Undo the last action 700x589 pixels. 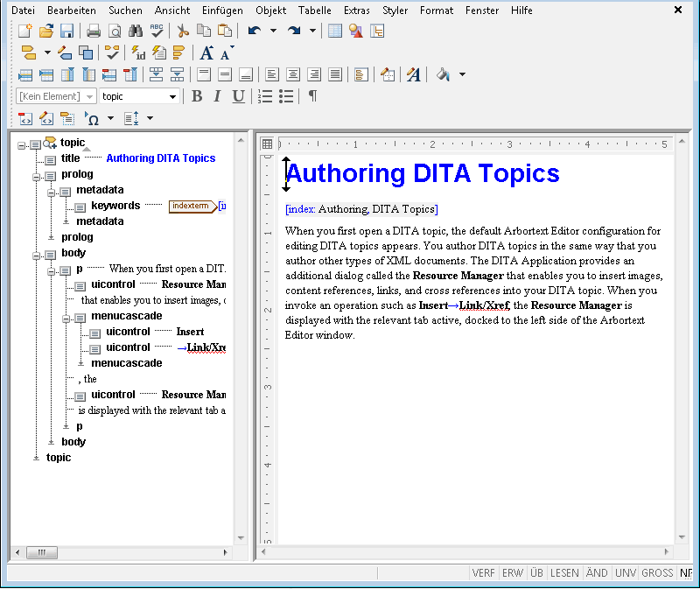click(255, 31)
